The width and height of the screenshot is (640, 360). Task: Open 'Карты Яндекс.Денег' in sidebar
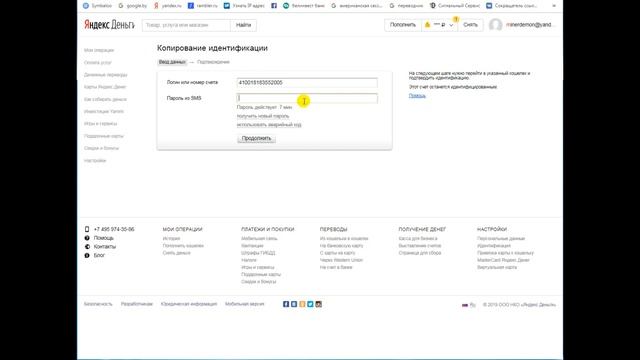(105, 87)
